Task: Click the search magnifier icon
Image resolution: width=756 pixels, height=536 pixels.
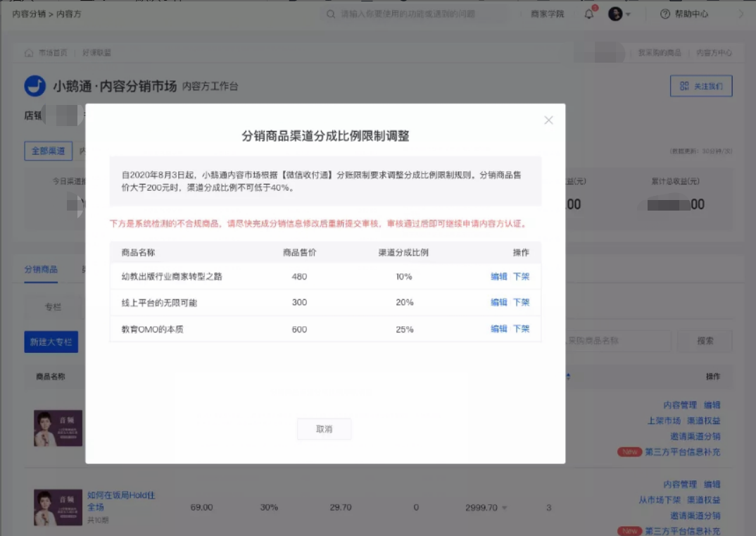Action: pos(331,14)
